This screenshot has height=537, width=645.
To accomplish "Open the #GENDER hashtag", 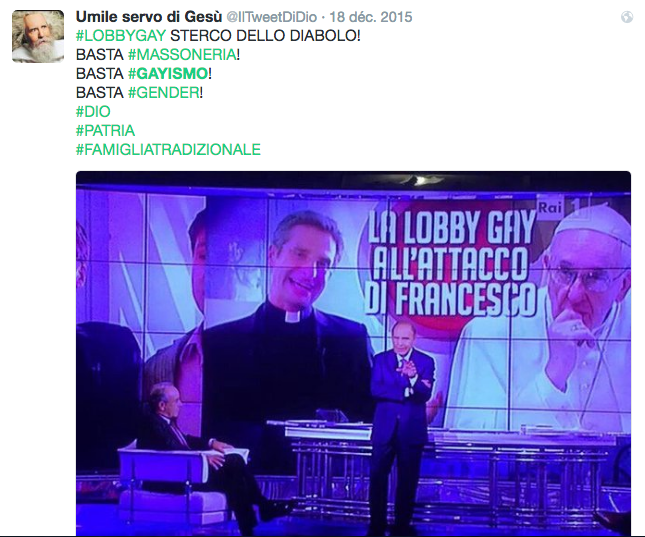I will (x=164, y=93).
